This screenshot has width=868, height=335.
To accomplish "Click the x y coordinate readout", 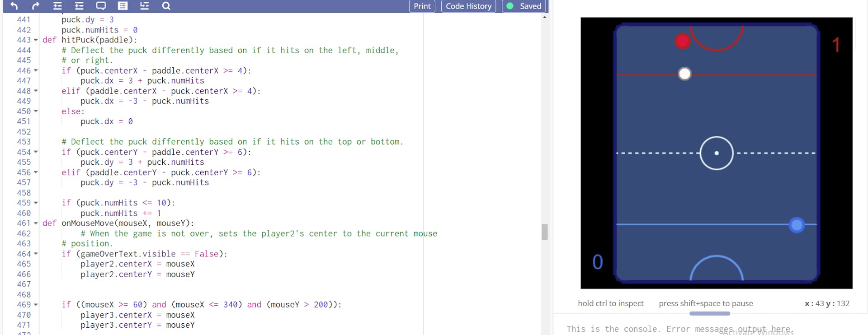I will [827, 303].
